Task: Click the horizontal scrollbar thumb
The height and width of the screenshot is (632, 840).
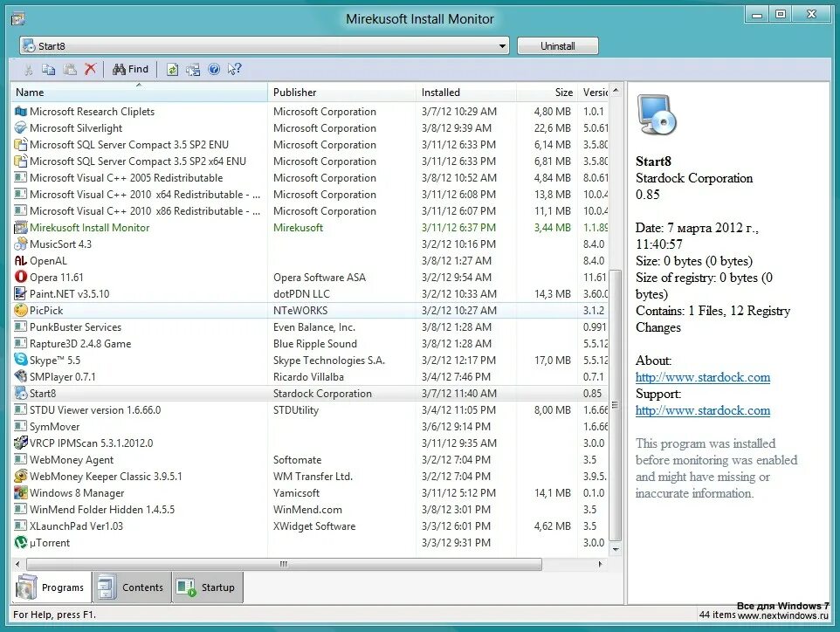Action: tap(284, 564)
